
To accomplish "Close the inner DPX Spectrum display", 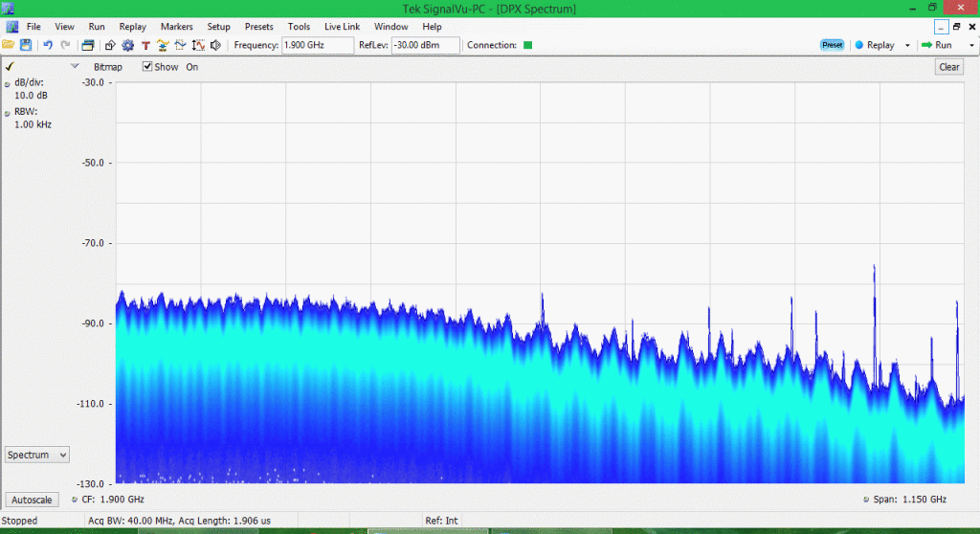I will coord(972,26).
